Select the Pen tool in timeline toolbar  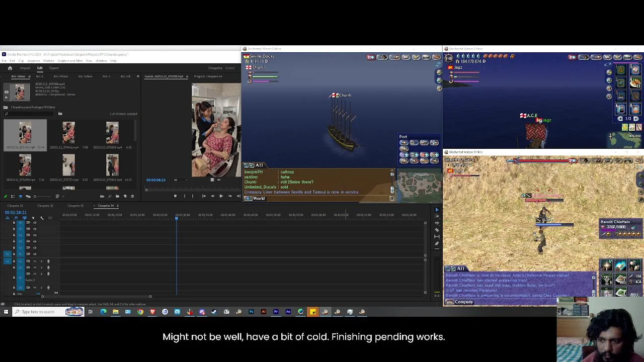[437, 243]
